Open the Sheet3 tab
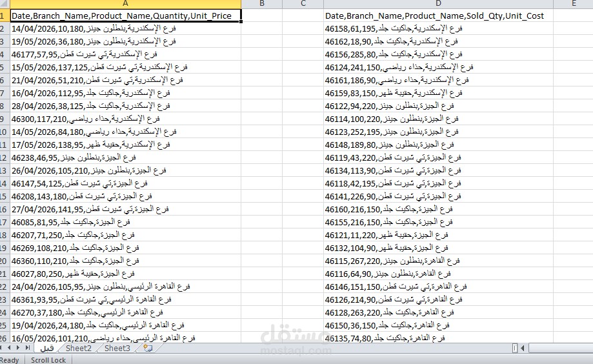 (117, 348)
